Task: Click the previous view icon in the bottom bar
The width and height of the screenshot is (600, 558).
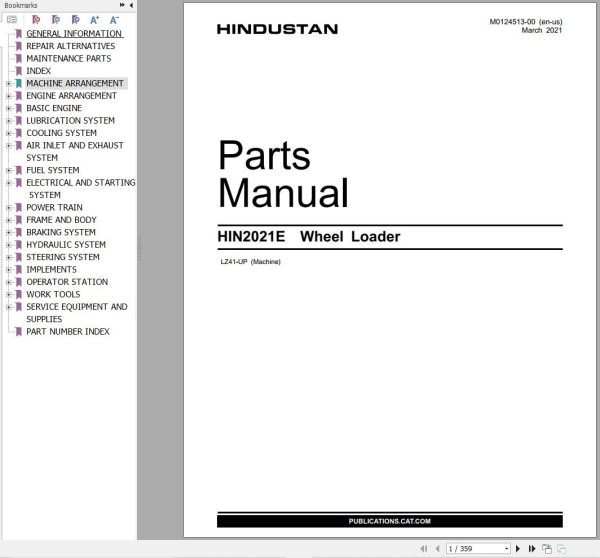Action: (547, 548)
